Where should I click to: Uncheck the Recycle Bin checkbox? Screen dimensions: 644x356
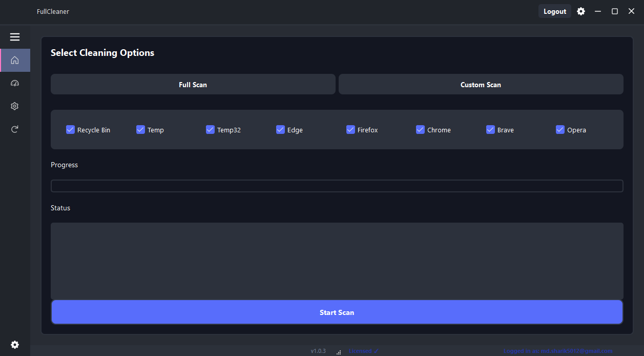(x=71, y=130)
